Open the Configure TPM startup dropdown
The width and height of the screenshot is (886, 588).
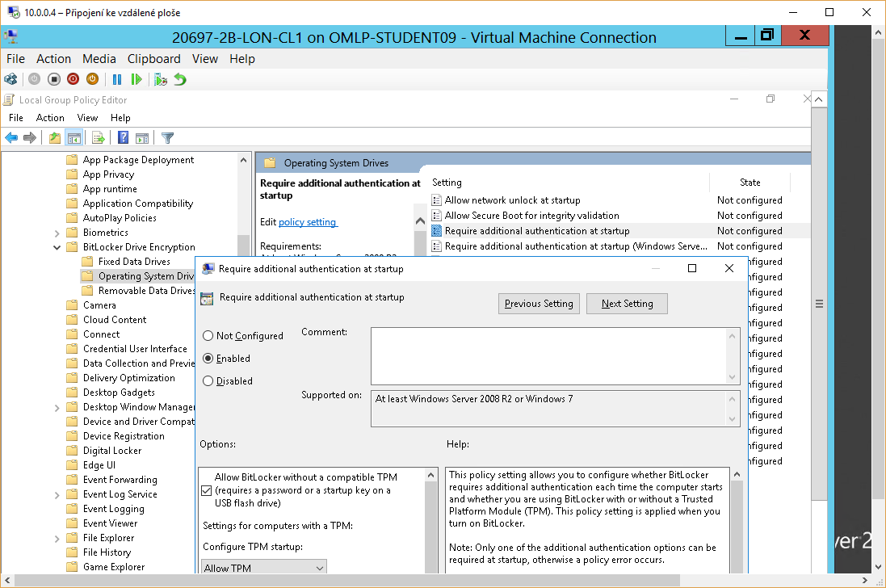[x=264, y=568]
